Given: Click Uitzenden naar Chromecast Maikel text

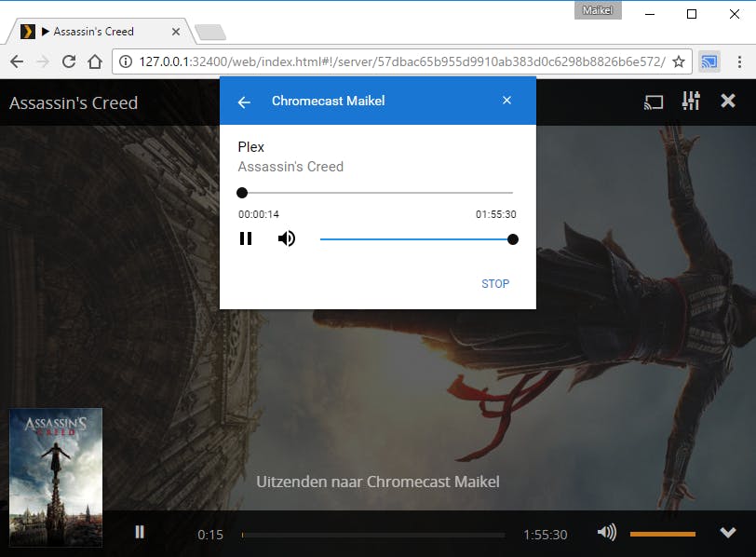Looking at the screenshot, I should click(378, 482).
